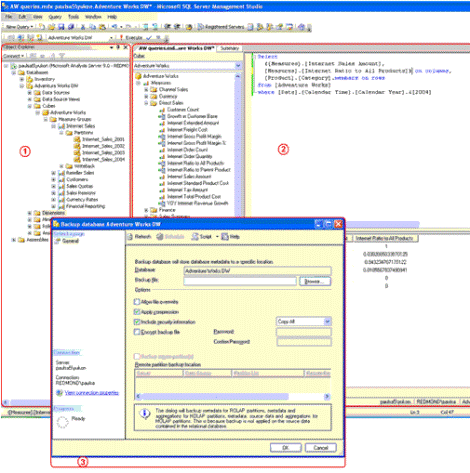Click the Internet Ratio to All Products column header
Viewport: 470px width, 473px height.
coord(384,238)
